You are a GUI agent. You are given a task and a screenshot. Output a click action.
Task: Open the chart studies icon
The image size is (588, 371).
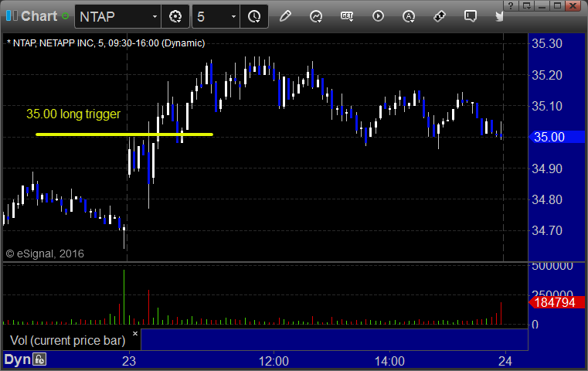[316, 16]
